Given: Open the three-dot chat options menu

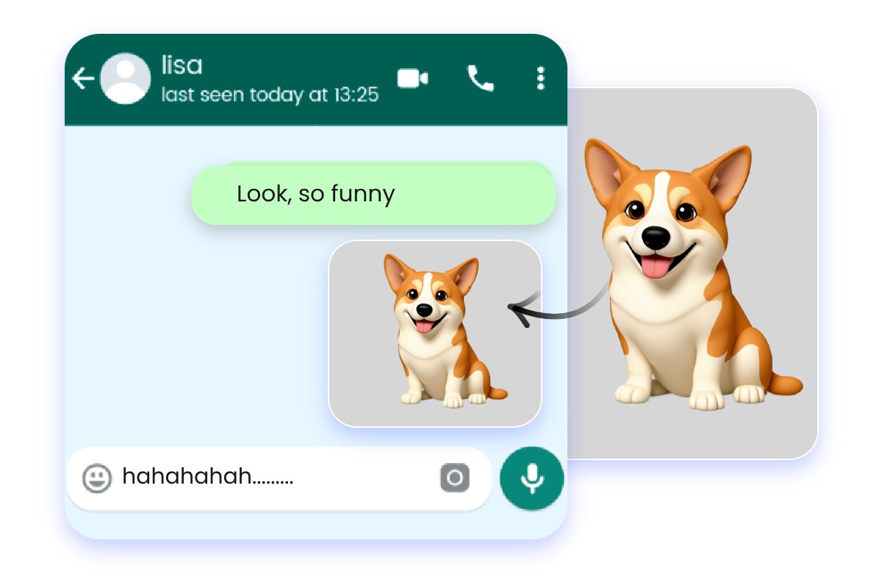Looking at the screenshot, I should 540,78.
